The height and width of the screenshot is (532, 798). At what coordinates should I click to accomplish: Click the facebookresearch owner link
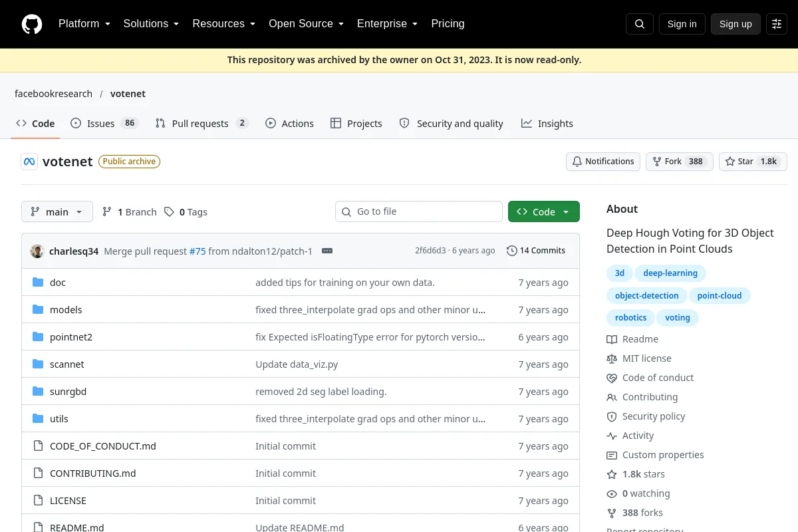[53, 94]
